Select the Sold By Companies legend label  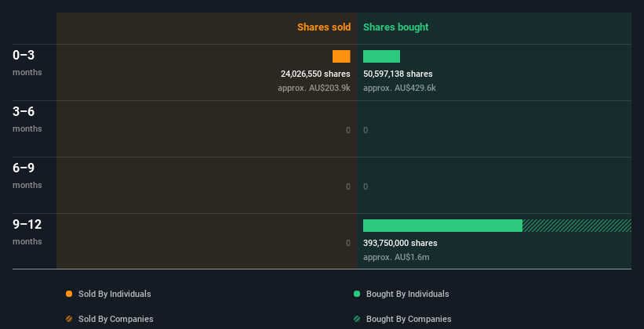click(116, 319)
